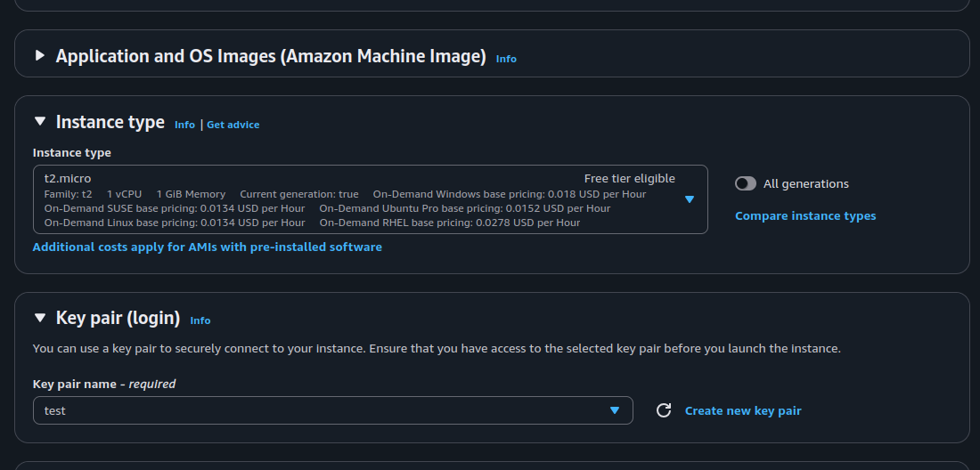Open Info link beside Key pair (login)
Screen dimensions: 980x470
pos(200,320)
